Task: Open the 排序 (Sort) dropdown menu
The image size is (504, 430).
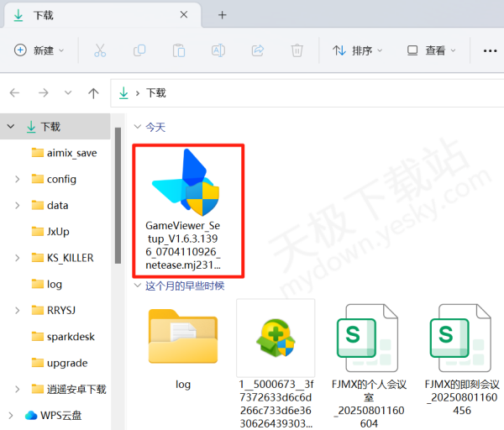Action: (357, 50)
